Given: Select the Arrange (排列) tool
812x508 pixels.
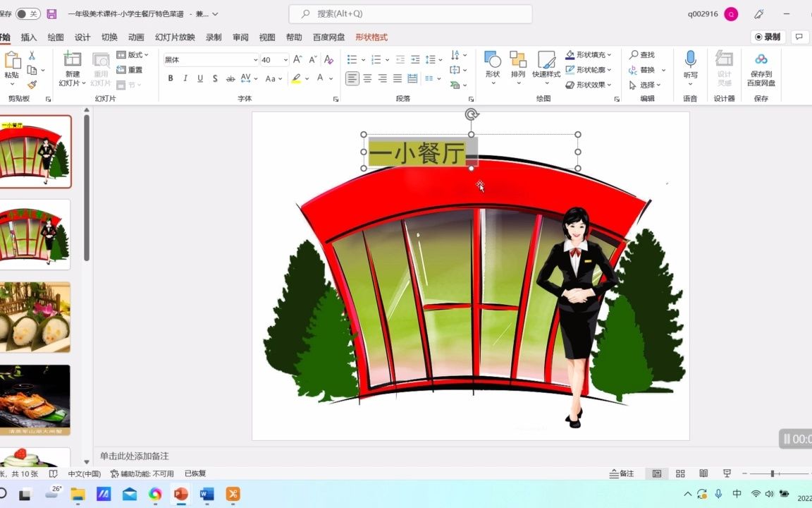Looking at the screenshot, I should tap(519, 67).
